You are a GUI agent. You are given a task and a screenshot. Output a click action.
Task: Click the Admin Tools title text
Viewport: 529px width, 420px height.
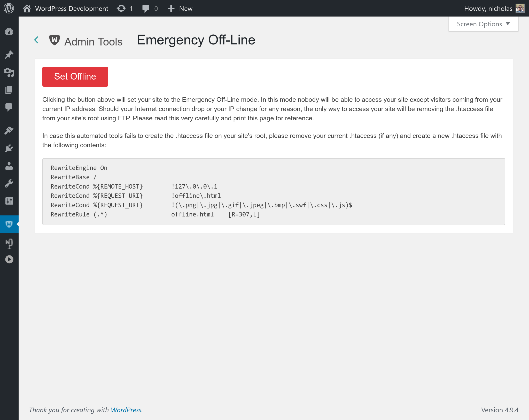click(94, 42)
